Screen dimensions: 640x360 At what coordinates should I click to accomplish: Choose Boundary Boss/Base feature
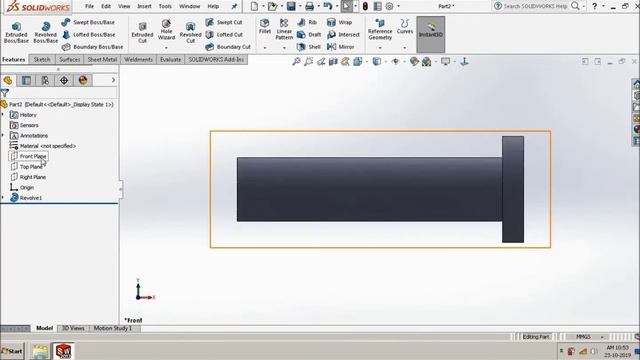92,47
